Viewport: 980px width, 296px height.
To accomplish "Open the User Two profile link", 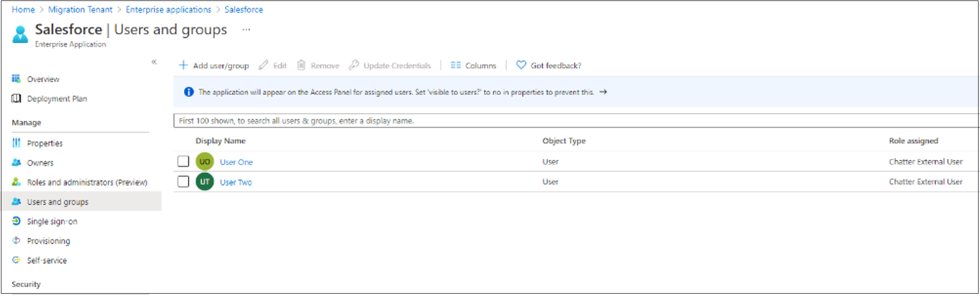I will 236,182.
